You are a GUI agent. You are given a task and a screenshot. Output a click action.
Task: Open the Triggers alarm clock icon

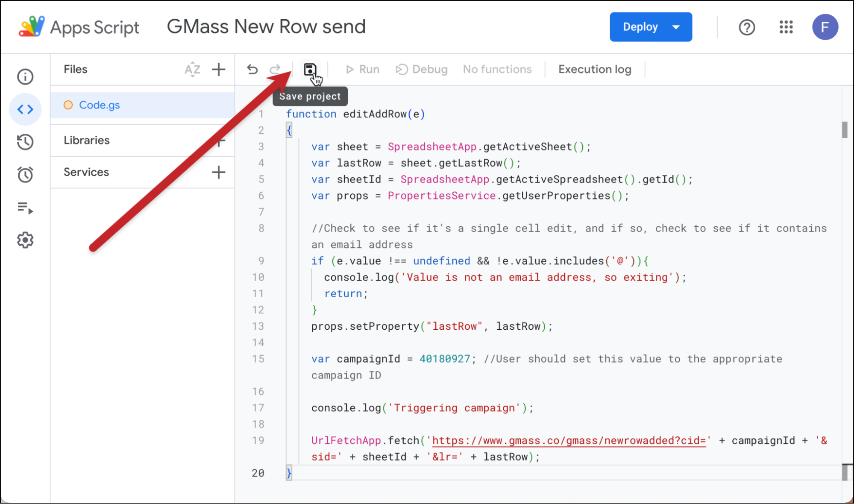(25, 175)
